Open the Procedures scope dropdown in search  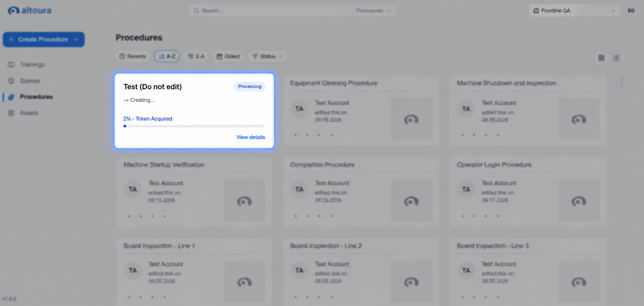coord(374,11)
